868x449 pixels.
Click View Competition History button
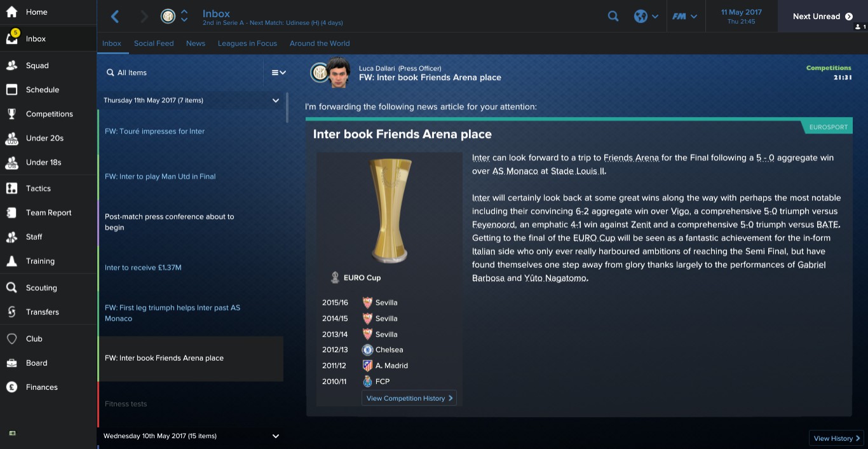click(x=409, y=398)
